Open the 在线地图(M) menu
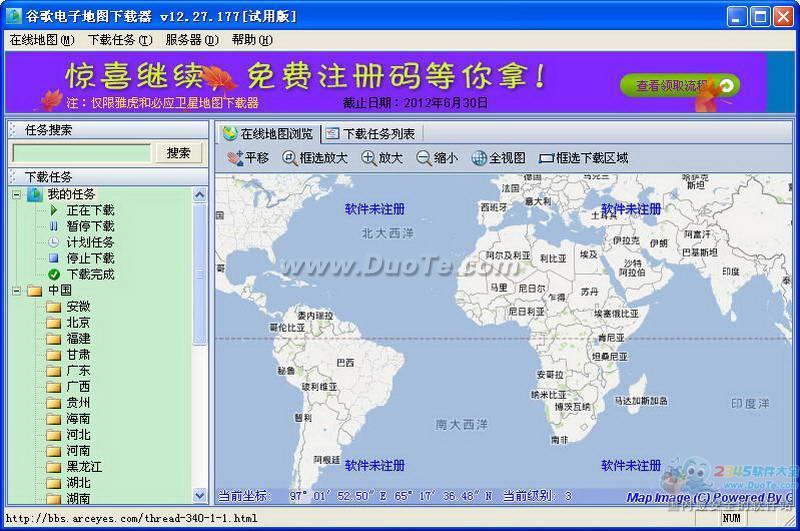The width and height of the screenshot is (800, 531). pyautogui.click(x=42, y=40)
